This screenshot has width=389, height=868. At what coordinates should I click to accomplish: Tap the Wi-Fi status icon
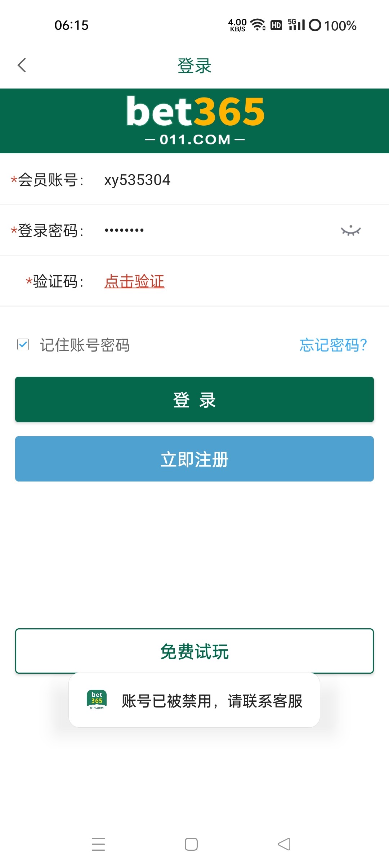pos(258,25)
